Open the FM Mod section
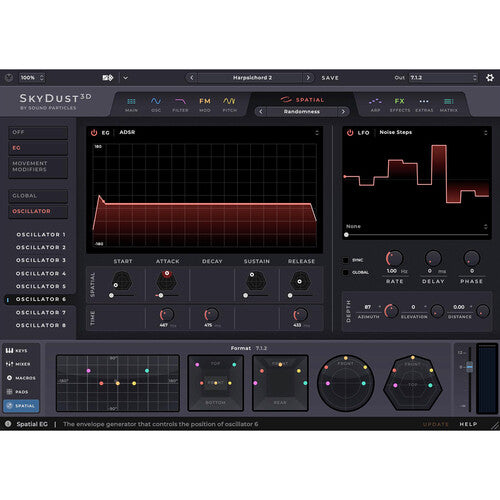The width and height of the screenshot is (500, 500). pos(205,104)
